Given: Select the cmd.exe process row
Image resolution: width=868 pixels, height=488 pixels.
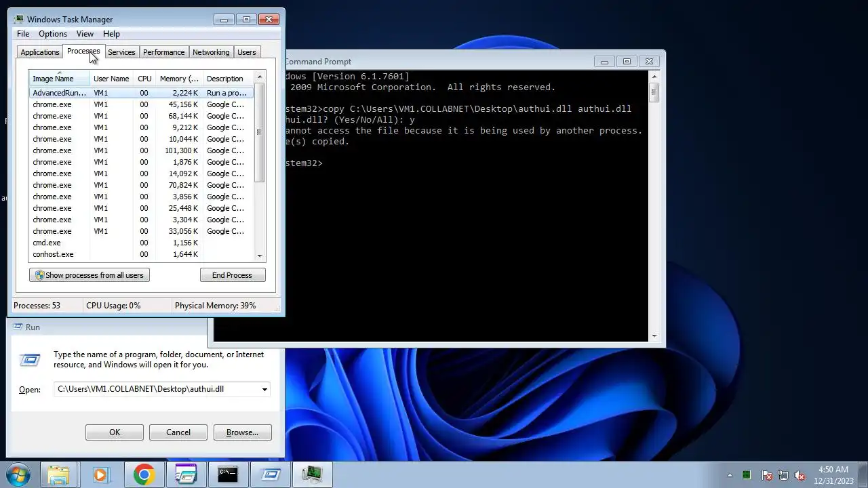Looking at the screenshot, I should click(x=141, y=243).
